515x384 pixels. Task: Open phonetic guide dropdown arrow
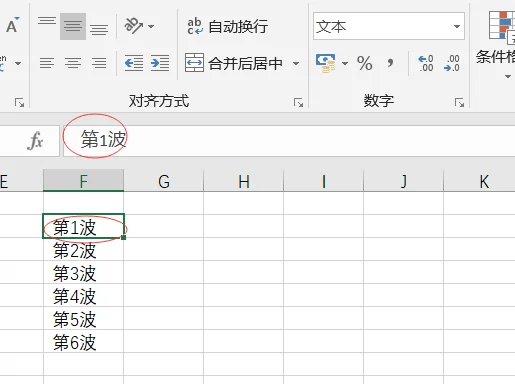18,63
